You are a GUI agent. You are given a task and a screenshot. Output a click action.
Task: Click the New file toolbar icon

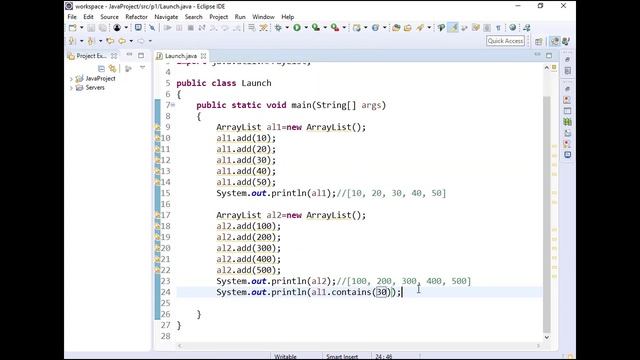click(x=73, y=28)
